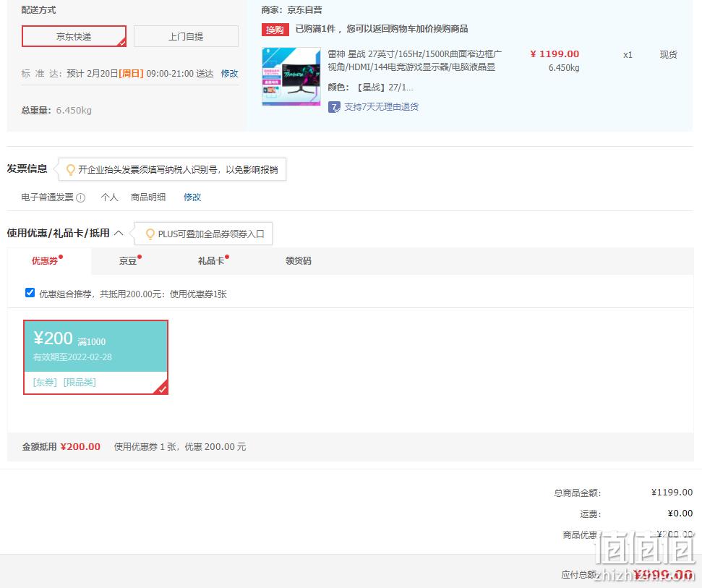Click 修改 link next to delivery time

click(x=229, y=74)
